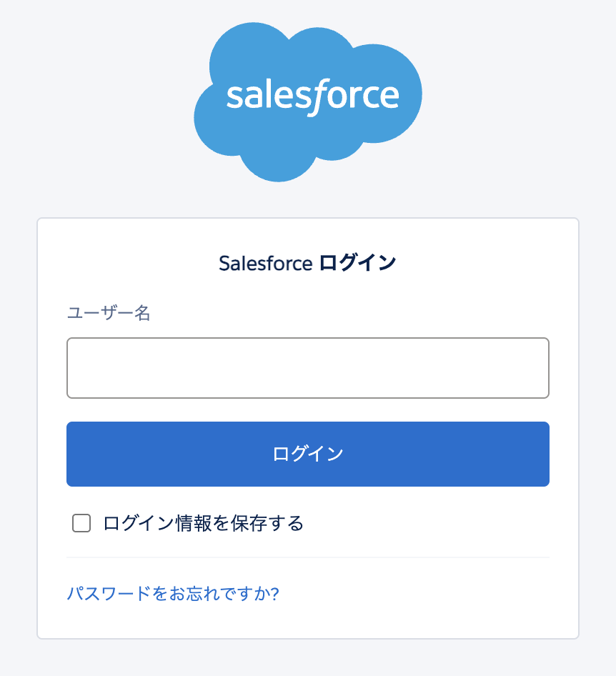Screen dimensions: 616x676
Task: Tick the remember login info box
Action: [x=81, y=523]
